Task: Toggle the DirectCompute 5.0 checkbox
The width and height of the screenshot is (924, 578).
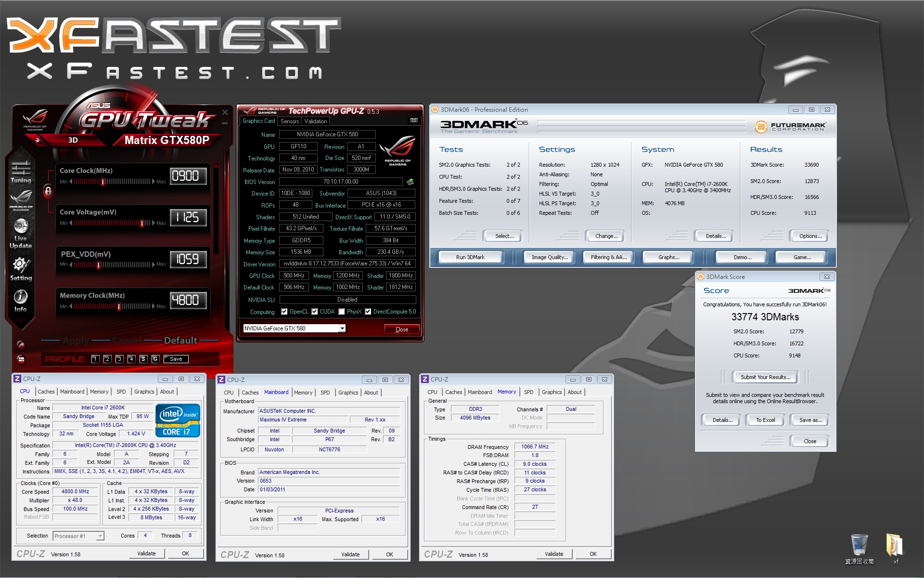Action: click(368, 312)
